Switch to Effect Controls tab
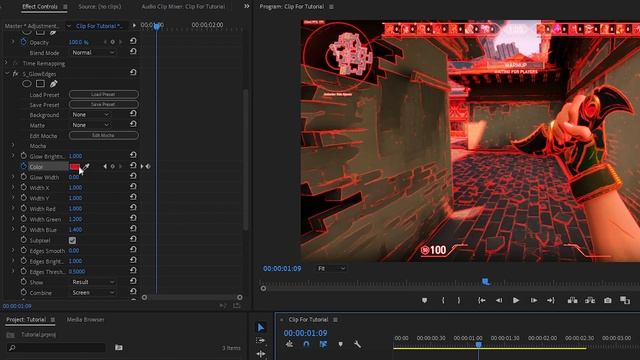 tap(40, 7)
